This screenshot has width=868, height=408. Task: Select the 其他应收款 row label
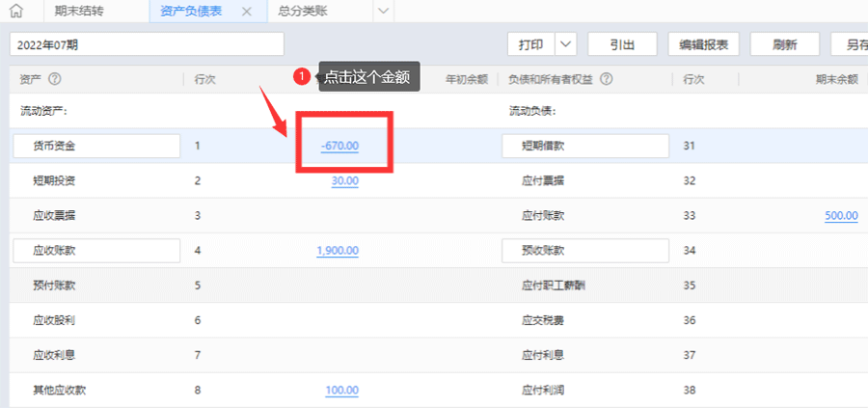tap(59, 391)
